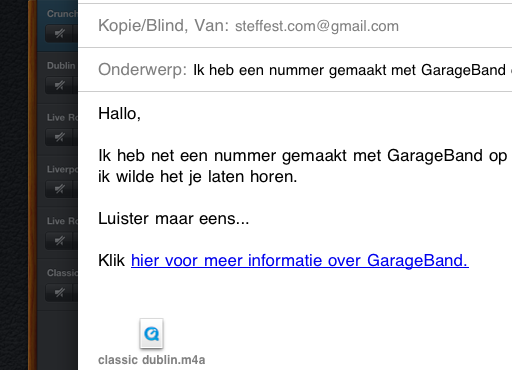Select the classic dublin.m4a attachment name
The height and width of the screenshot is (370, 512).
click(152, 360)
